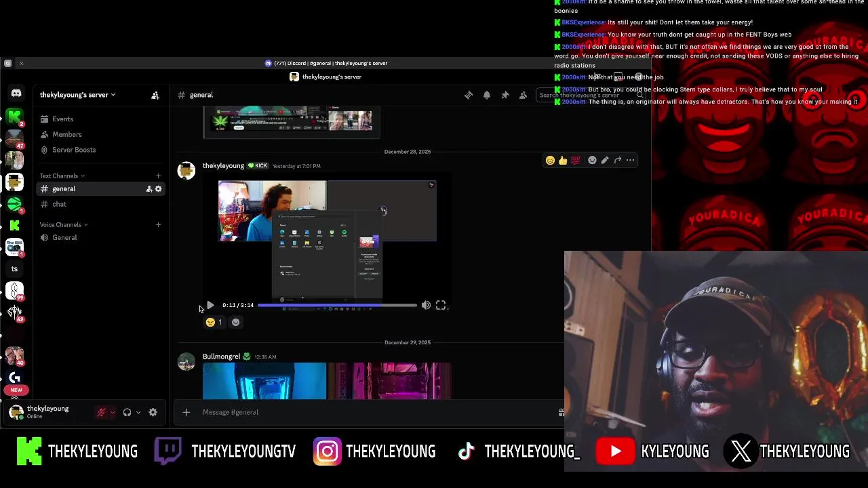868x488 pixels.
Task: Click December 28, 2025 date divider text
Action: coord(408,152)
